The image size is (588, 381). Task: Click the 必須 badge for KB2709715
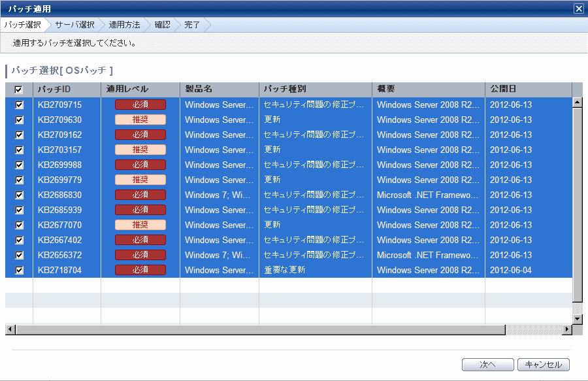pyautogui.click(x=140, y=105)
